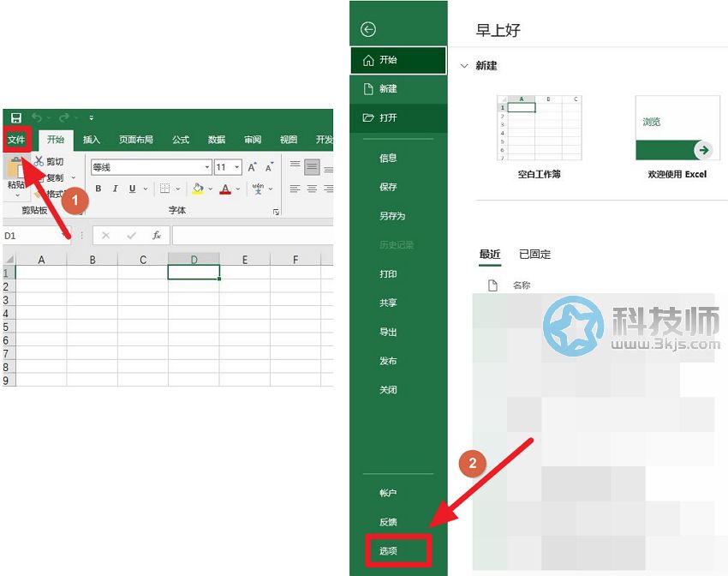The width and height of the screenshot is (728, 576).
Task: Click the Center horizontal align icon
Action: 312,189
